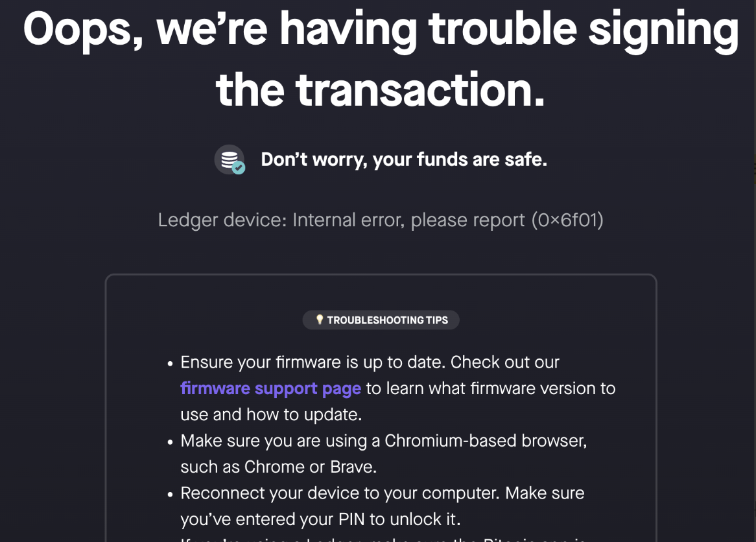Image resolution: width=756 pixels, height=542 pixels.
Task: Click the "Don't worry, your funds are safe" text
Action: coord(403,159)
